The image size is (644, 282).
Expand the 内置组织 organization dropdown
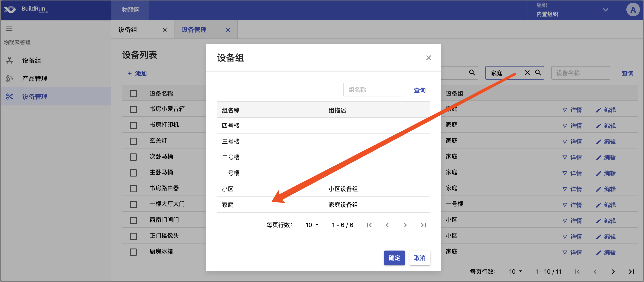(x=605, y=10)
